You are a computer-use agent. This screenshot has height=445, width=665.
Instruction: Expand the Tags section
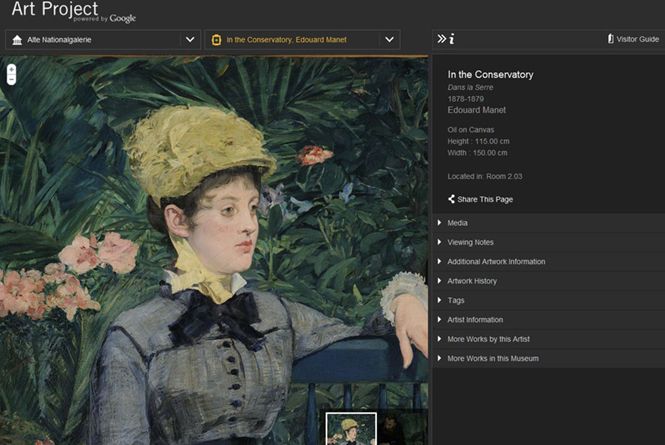coord(456,300)
